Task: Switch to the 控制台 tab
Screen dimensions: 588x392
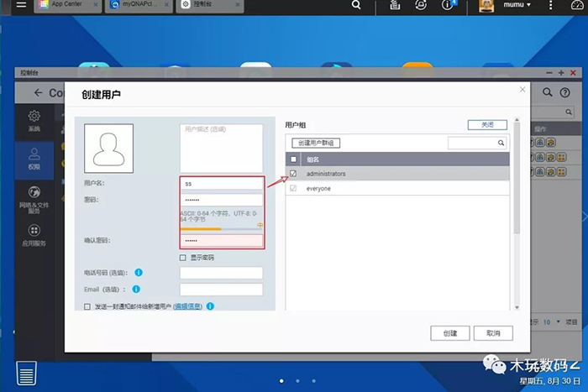Action: (x=210, y=5)
